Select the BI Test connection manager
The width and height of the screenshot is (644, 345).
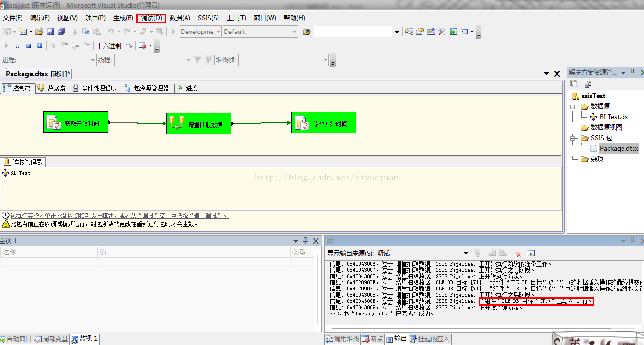pos(16,173)
